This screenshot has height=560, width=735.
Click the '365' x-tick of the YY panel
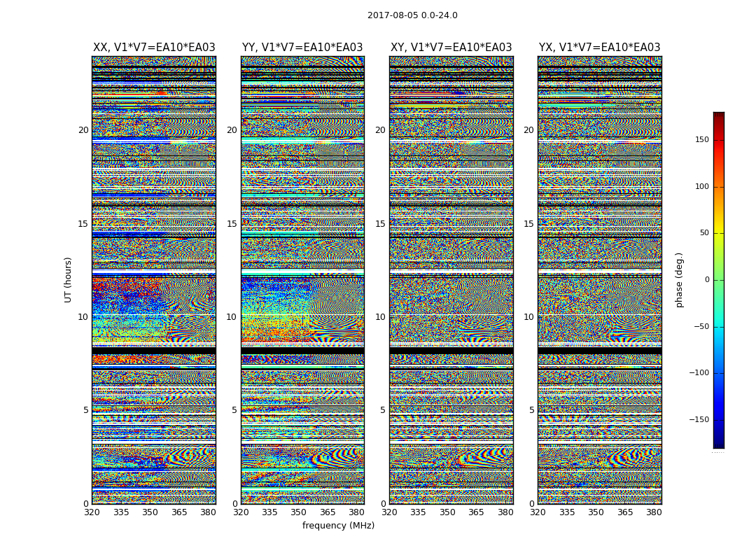coord(328,512)
